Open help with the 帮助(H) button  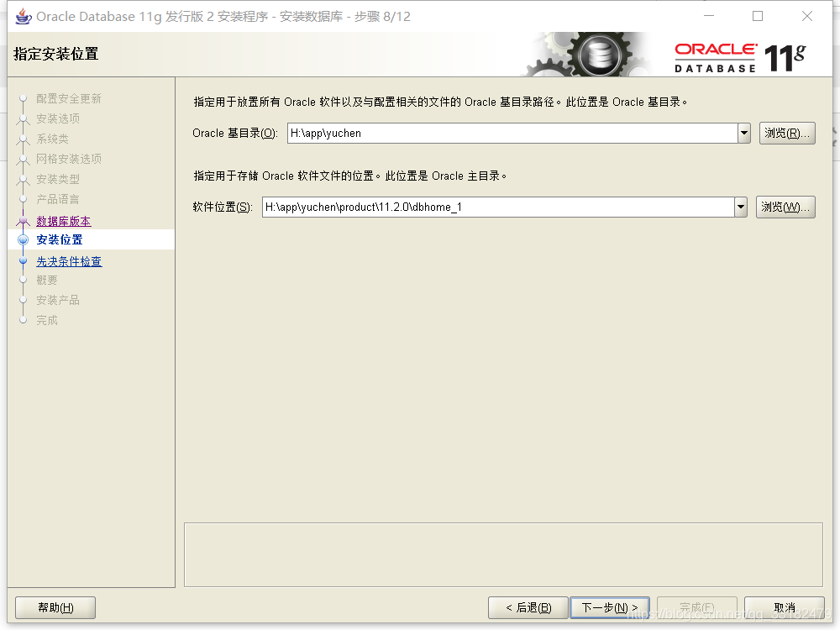pos(55,607)
